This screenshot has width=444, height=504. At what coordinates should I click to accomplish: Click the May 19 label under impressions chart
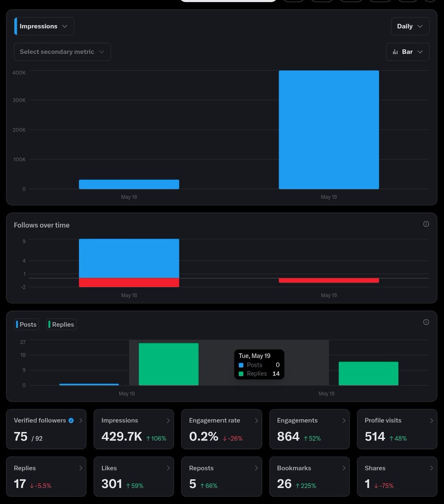click(x=329, y=197)
